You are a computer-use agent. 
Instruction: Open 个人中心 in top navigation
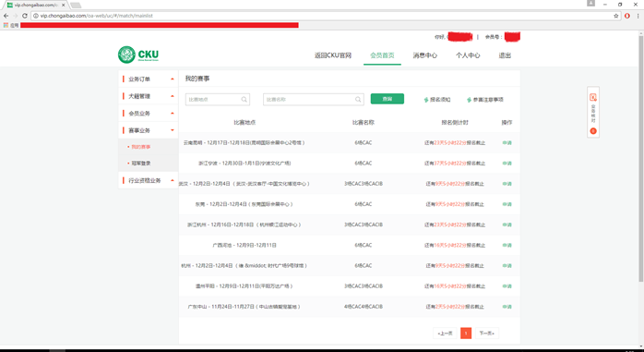click(x=468, y=55)
